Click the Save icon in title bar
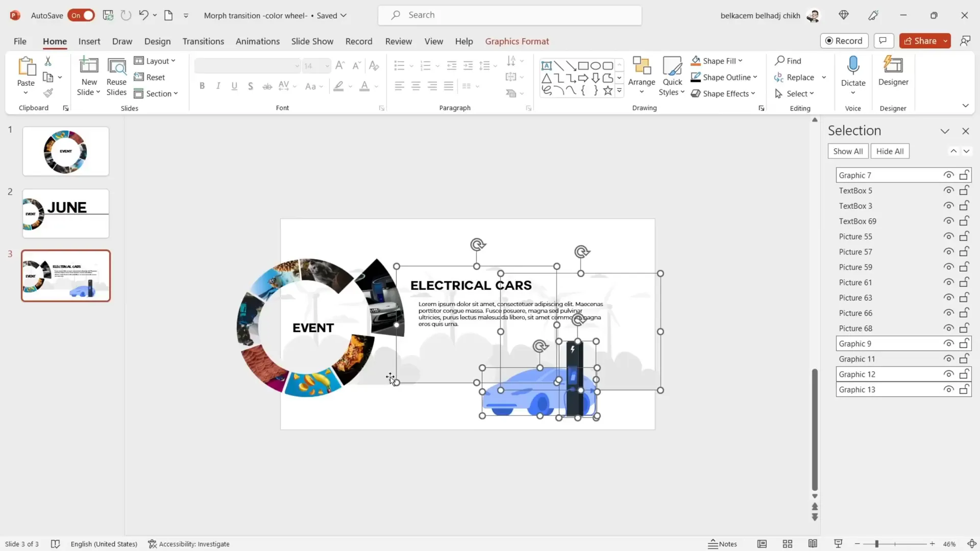 pos(108,15)
